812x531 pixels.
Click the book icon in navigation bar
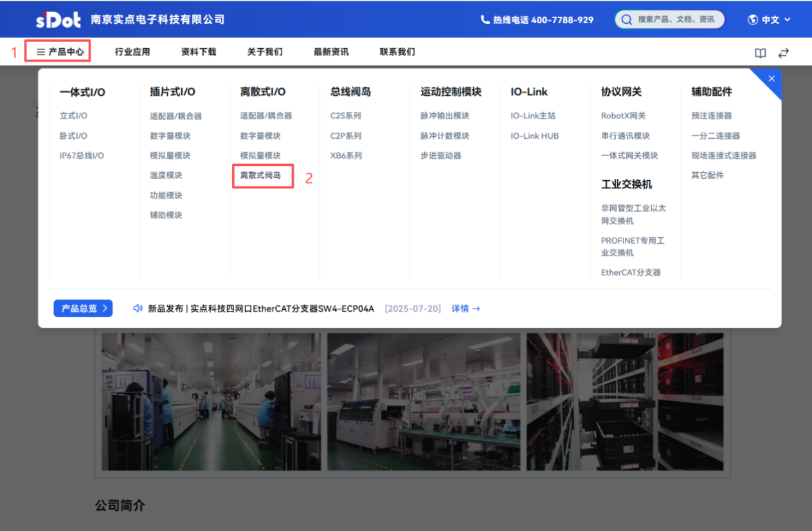click(760, 53)
